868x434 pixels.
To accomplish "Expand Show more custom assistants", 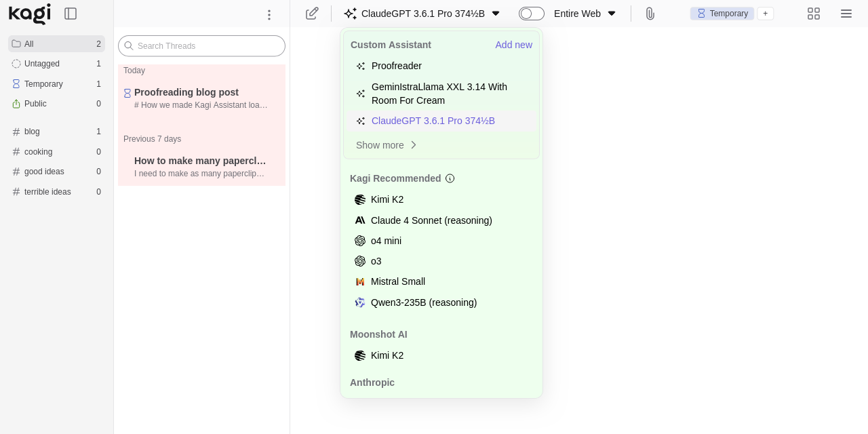I will coord(386,145).
